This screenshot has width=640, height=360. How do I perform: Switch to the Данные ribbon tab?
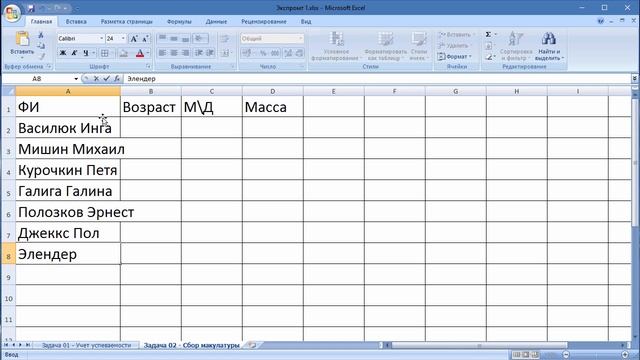216,21
